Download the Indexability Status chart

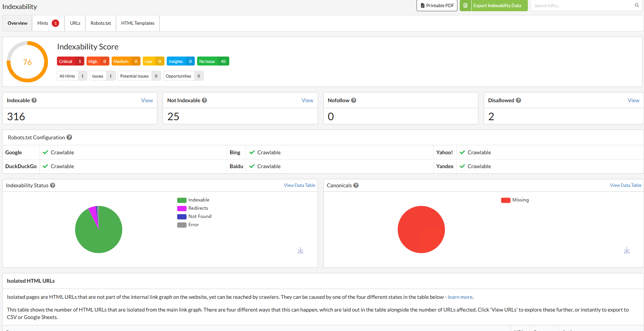point(300,250)
